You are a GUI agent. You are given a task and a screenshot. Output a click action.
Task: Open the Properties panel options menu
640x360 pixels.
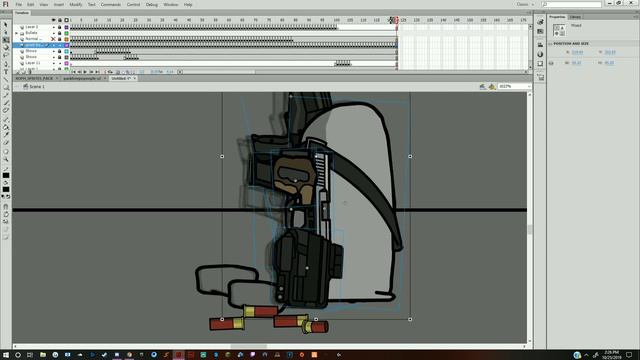click(636, 17)
